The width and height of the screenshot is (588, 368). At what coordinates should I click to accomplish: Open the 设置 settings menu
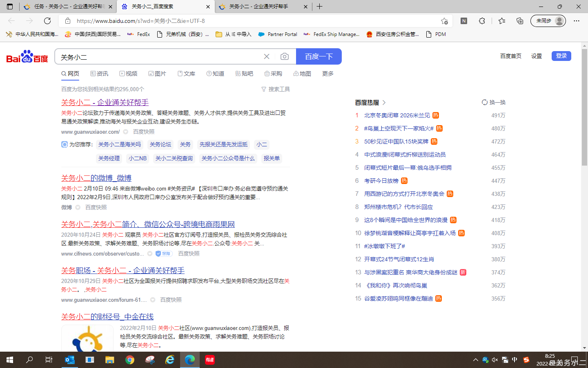537,56
